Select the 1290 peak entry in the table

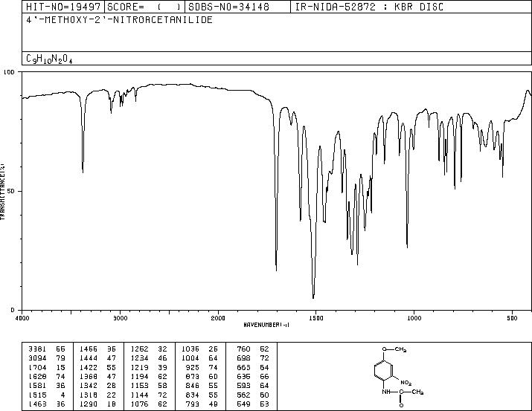tap(97, 404)
